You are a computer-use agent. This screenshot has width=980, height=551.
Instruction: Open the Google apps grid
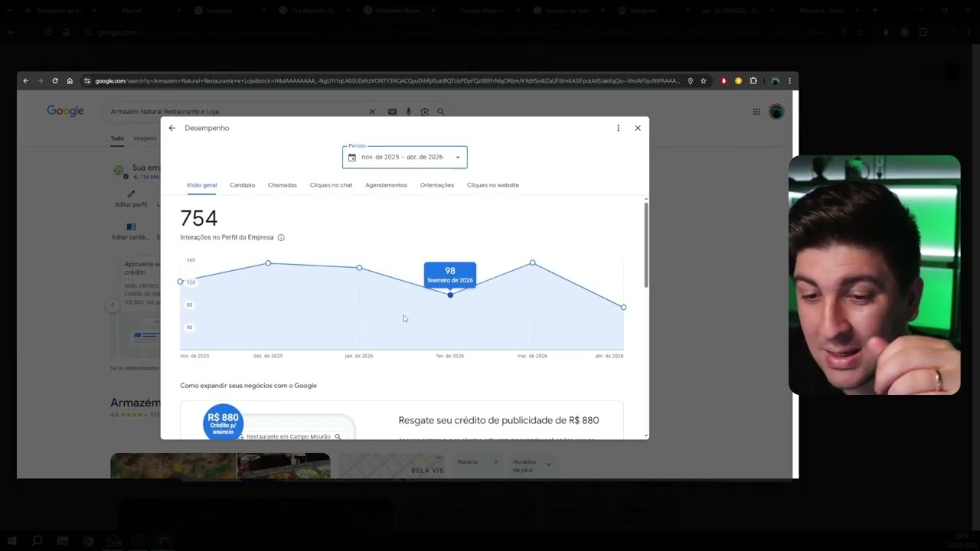tap(756, 112)
